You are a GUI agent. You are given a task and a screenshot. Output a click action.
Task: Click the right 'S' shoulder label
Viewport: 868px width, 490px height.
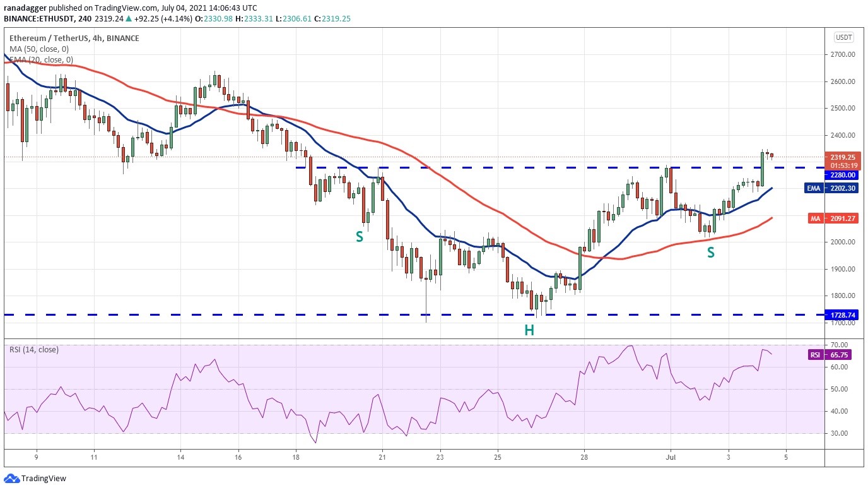click(x=711, y=253)
